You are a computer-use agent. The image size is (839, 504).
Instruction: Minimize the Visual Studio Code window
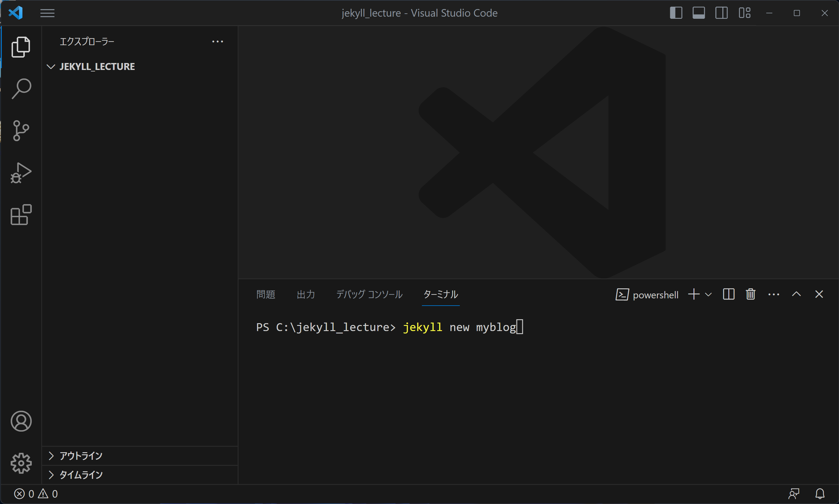click(x=769, y=13)
